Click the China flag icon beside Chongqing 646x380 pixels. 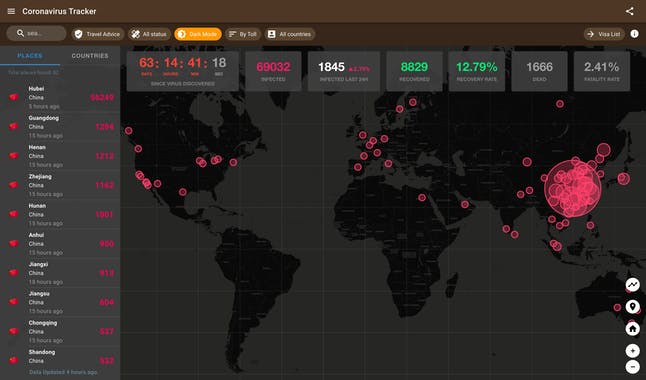point(14,331)
